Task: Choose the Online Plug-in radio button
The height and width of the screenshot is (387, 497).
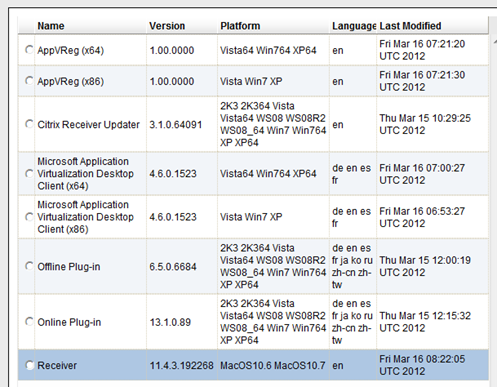Action: click(x=29, y=322)
